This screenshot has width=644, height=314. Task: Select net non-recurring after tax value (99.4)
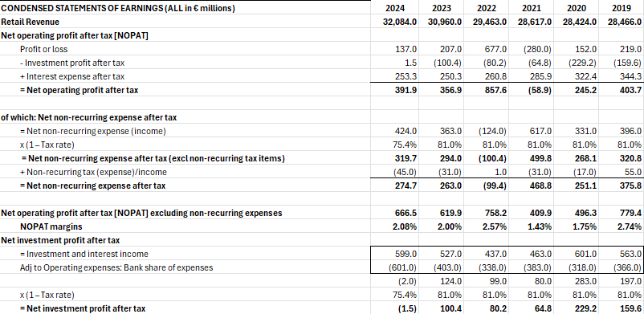tap(495, 186)
